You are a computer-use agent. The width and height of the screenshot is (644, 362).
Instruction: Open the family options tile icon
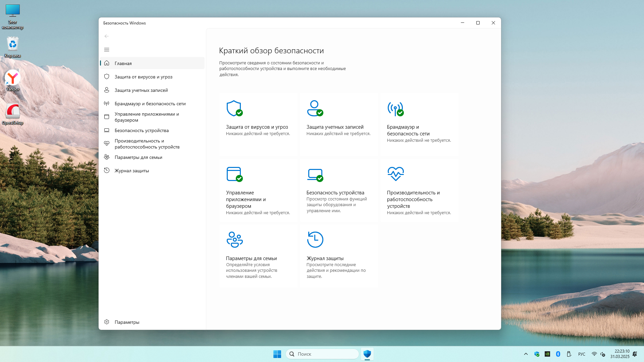[x=234, y=239]
